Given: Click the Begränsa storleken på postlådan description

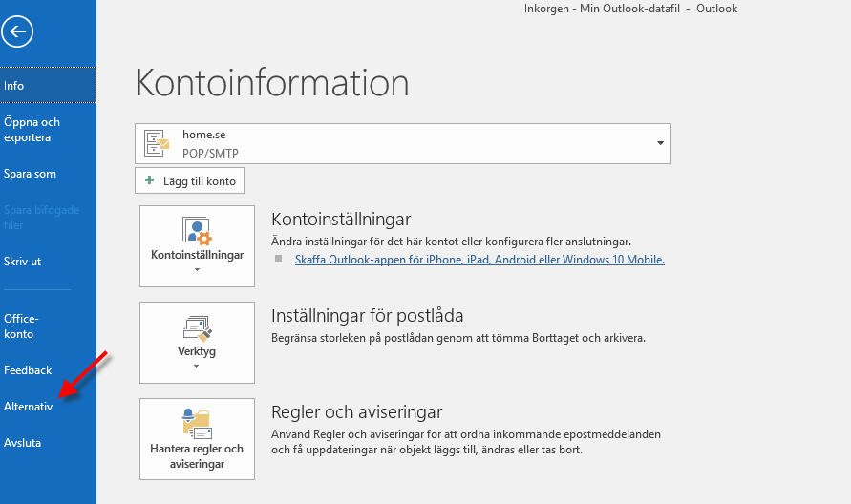Looking at the screenshot, I should (458, 338).
